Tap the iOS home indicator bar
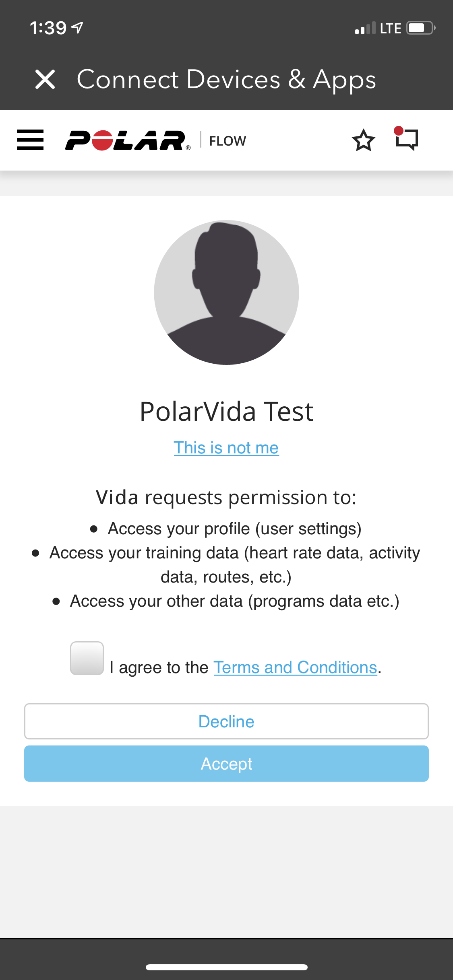 227,967
